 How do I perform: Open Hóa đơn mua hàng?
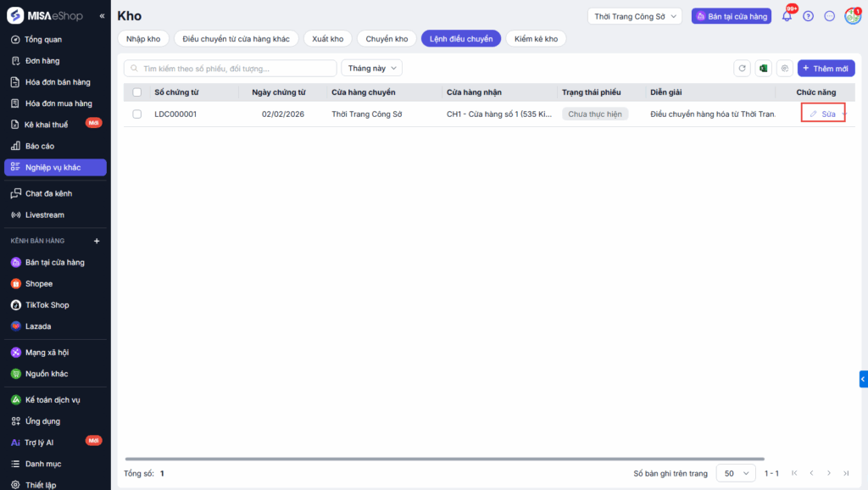click(x=58, y=103)
